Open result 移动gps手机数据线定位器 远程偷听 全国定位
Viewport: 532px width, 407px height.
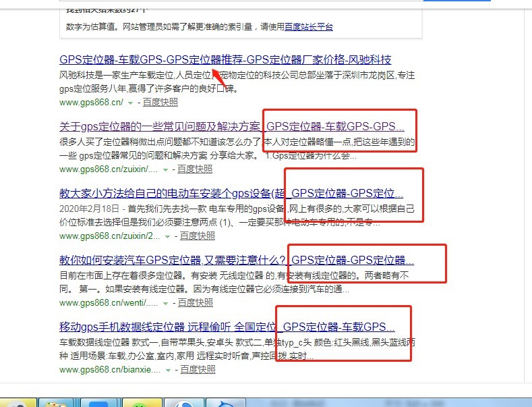227,327
